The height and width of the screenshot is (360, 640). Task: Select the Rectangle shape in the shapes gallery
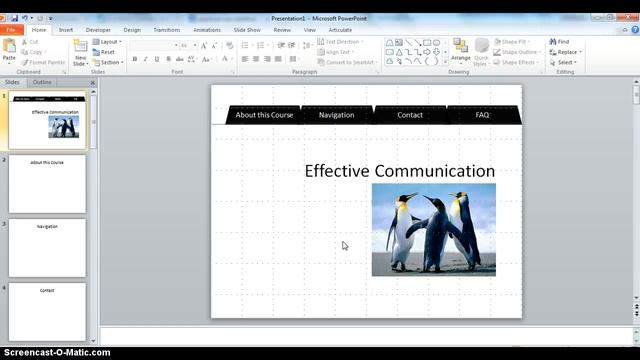pyautogui.click(x=427, y=42)
